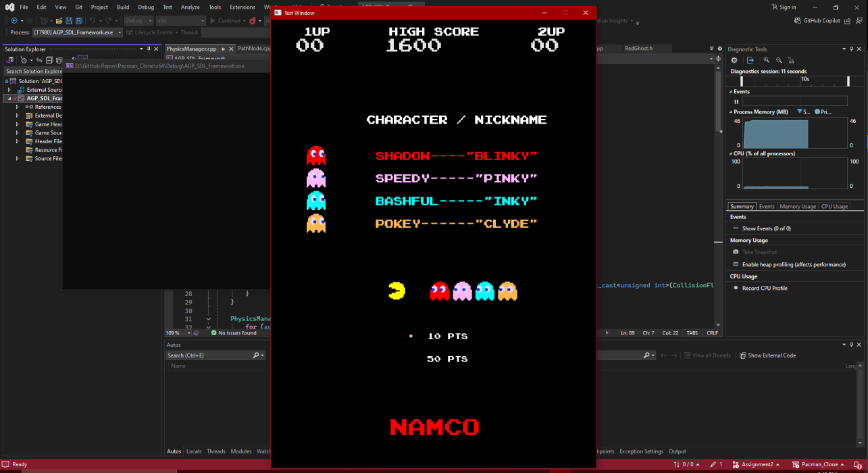Click the pending edits pencil icon in status bar
This screenshot has width=868, height=473.
715,464
